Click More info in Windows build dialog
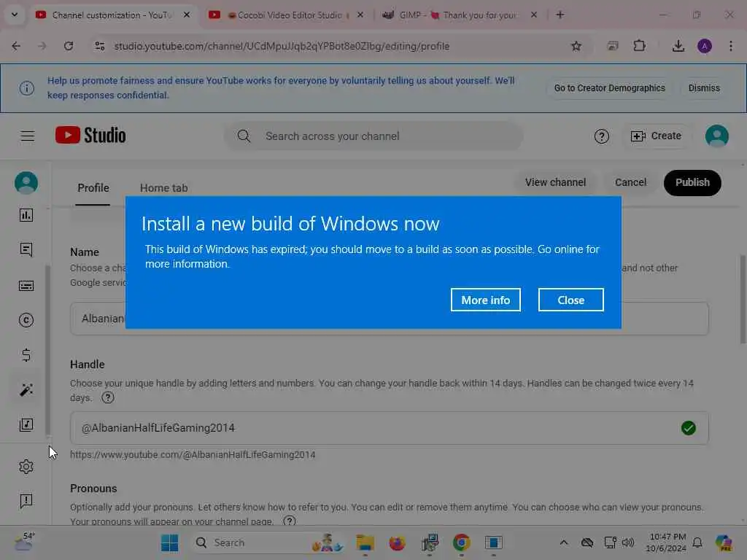Viewport: 747px width, 560px height. pos(485,300)
